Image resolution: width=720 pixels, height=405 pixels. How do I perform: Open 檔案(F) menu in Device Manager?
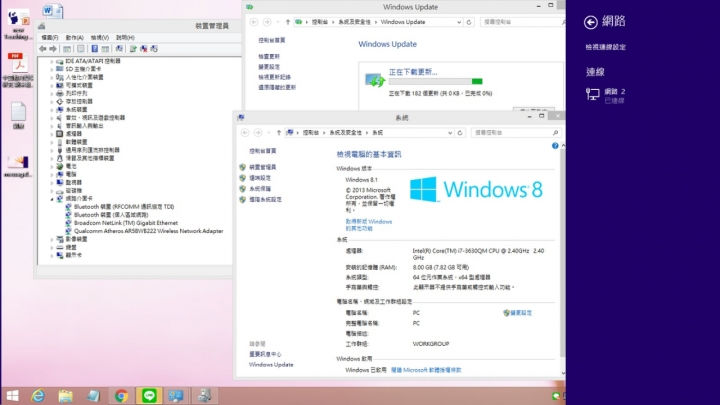(50, 38)
